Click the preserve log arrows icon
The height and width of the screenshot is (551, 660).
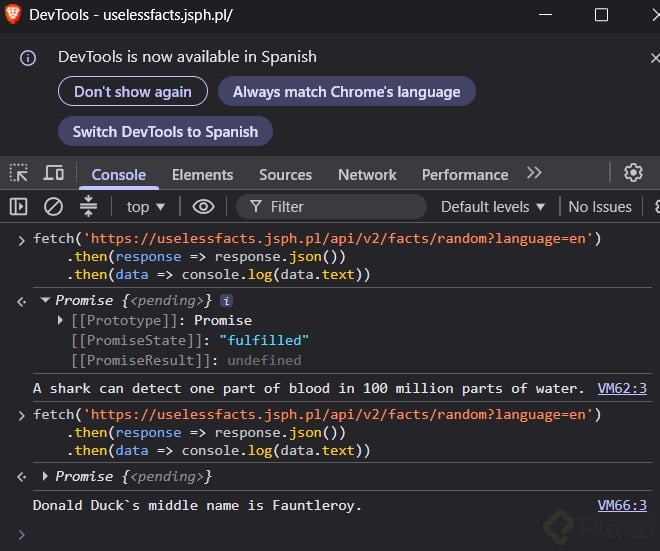pos(88,206)
